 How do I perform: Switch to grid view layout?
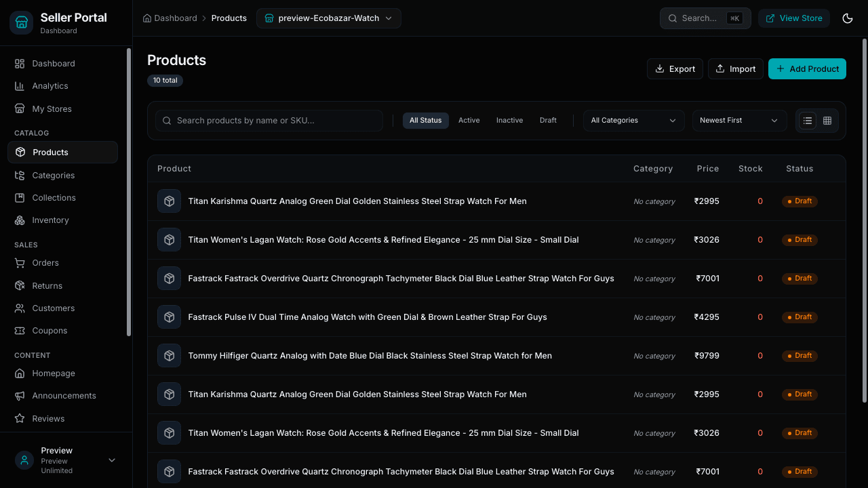coord(827,121)
